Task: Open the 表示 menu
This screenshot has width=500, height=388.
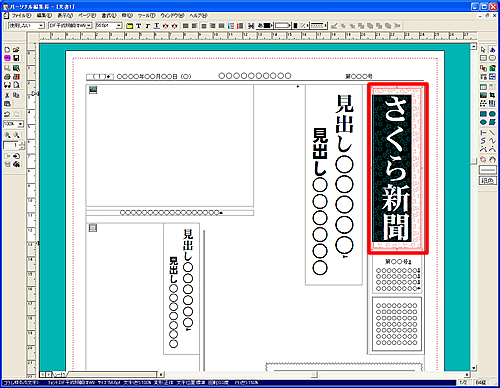Action: coord(65,16)
